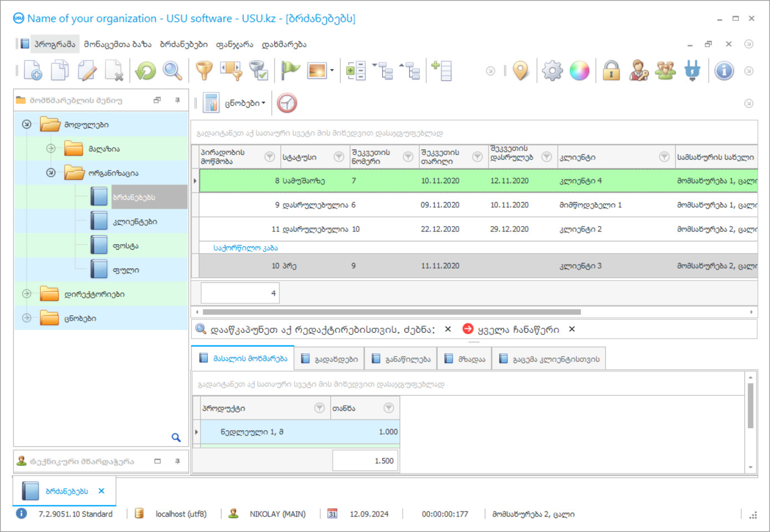
Task: Open the ბრძანებები menu
Action: [183, 44]
